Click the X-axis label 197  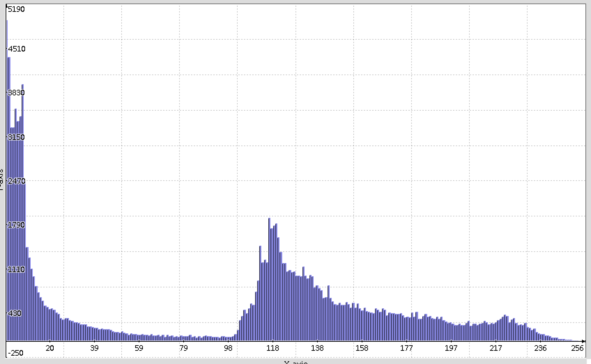pos(451,348)
